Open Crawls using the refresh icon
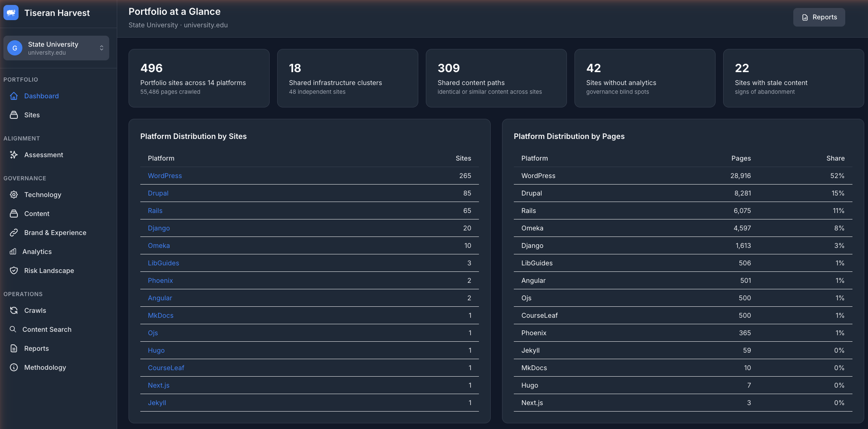The image size is (868, 429). (14, 310)
